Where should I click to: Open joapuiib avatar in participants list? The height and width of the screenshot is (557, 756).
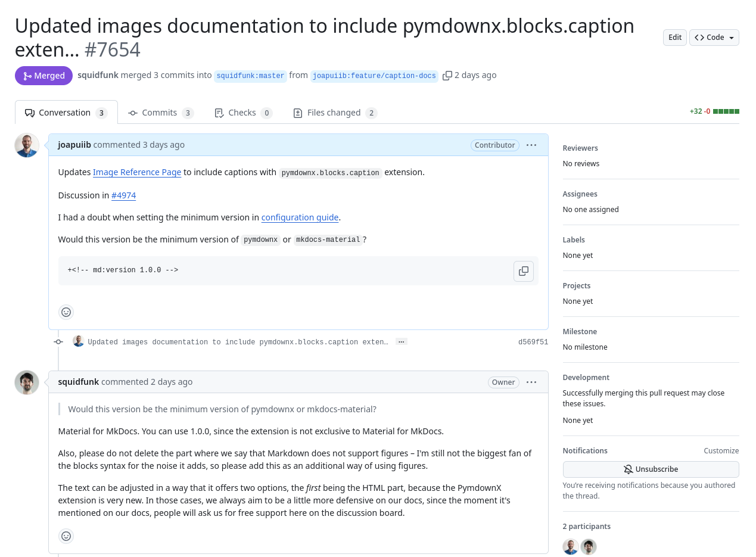(571, 547)
